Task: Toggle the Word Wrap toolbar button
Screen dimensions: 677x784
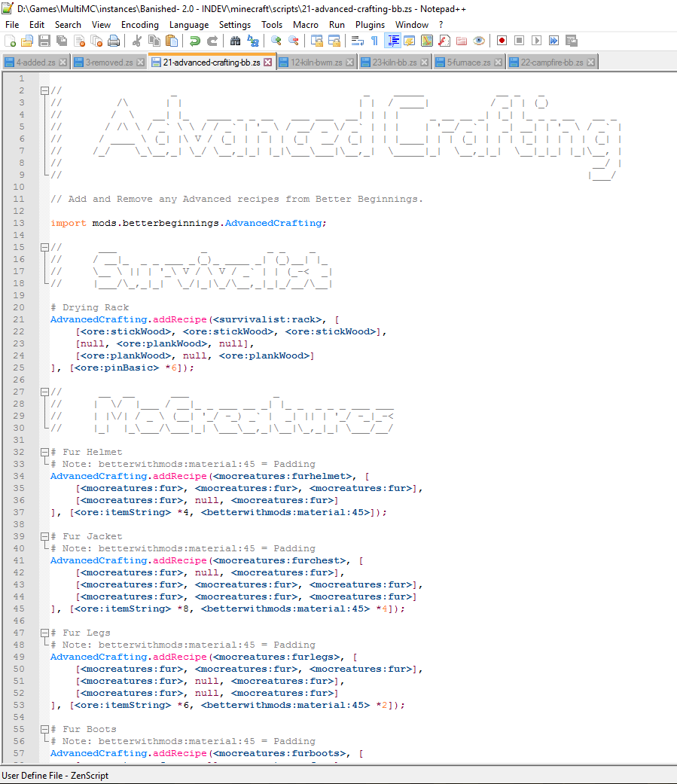Action: pyautogui.click(x=358, y=41)
